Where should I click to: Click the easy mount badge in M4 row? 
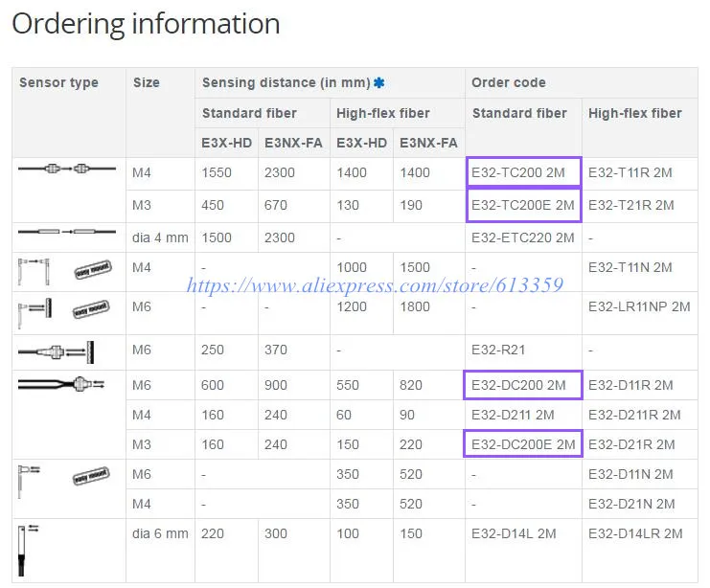click(x=93, y=269)
